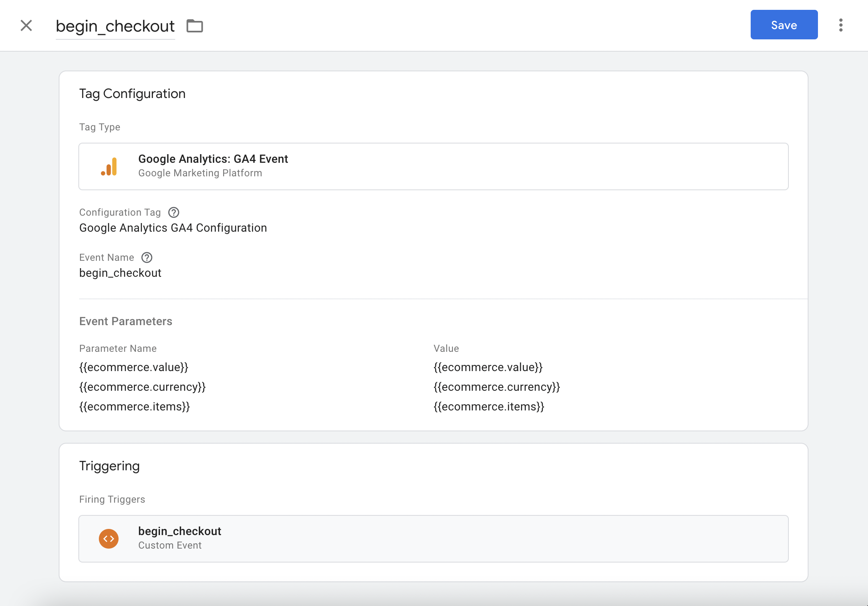
Task: Select the value {{ecommerce.items}} in Value column
Action: (489, 407)
